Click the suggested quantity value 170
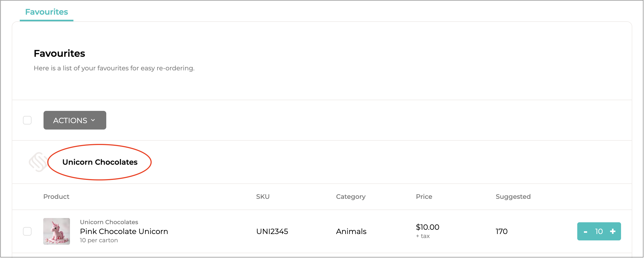644x258 pixels. click(501, 231)
